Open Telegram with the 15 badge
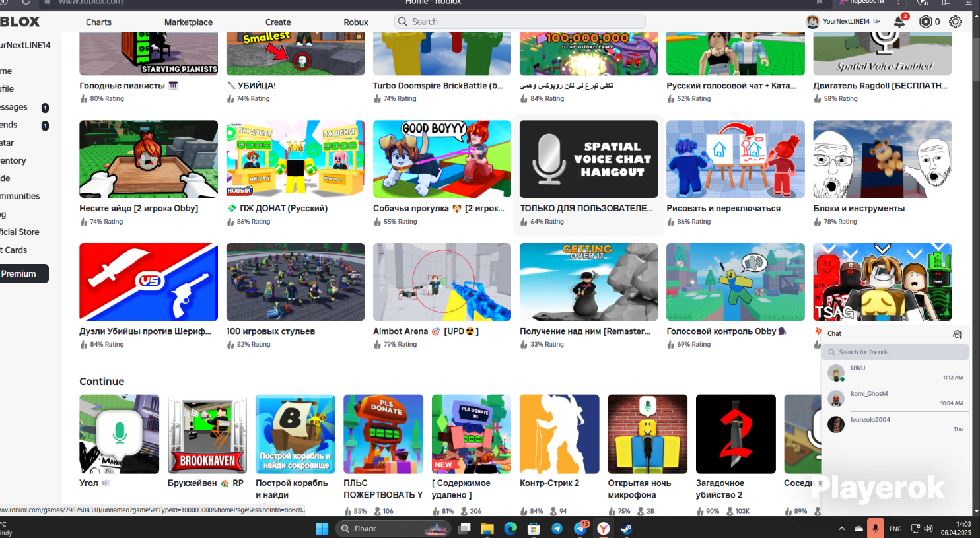 point(580,528)
